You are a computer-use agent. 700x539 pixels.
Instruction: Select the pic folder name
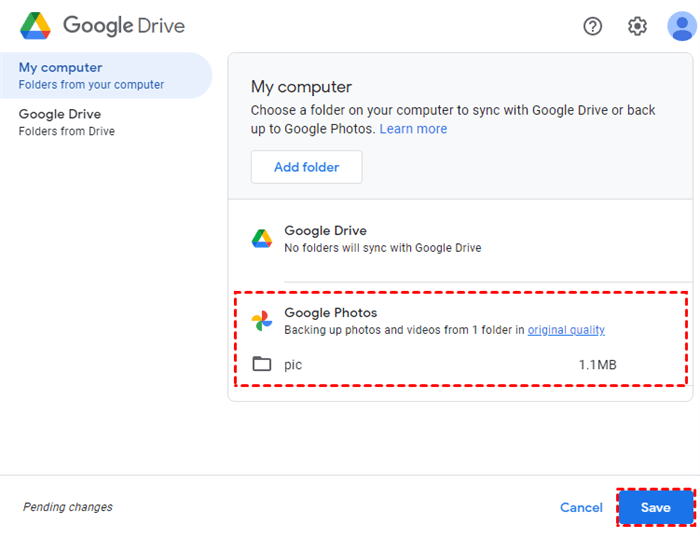tap(293, 365)
